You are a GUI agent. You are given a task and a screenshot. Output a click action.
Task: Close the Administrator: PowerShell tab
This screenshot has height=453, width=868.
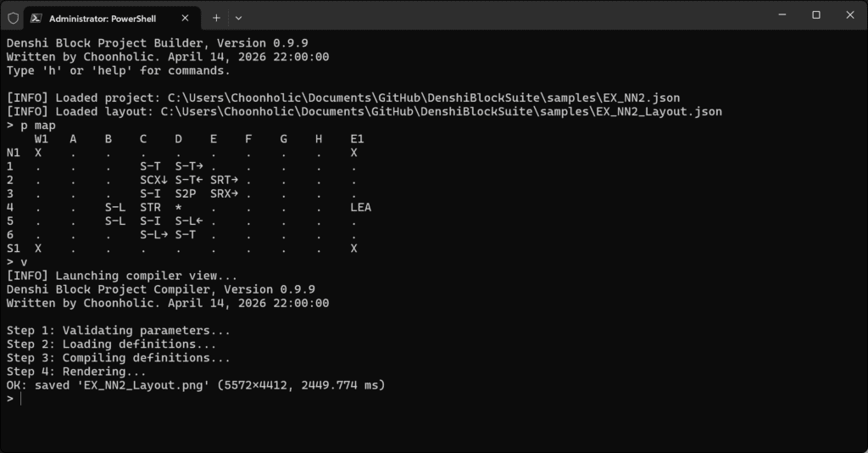[186, 18]
